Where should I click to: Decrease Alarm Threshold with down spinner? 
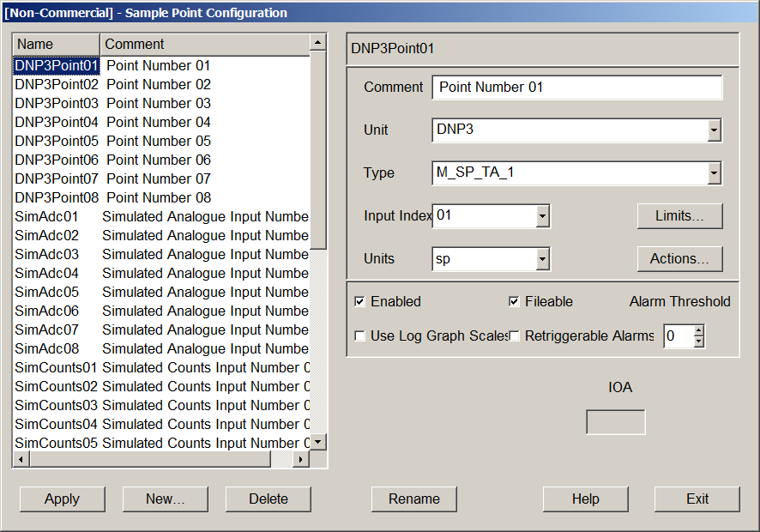(698, 342)
